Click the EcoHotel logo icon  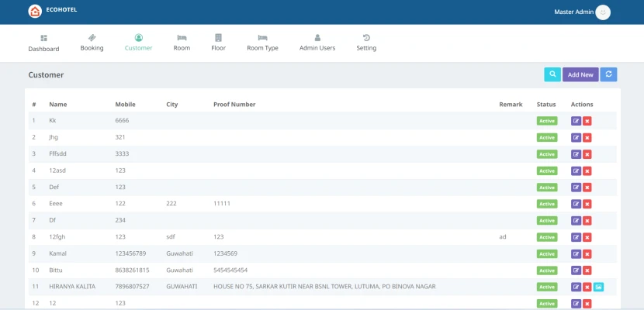[35, 12]
